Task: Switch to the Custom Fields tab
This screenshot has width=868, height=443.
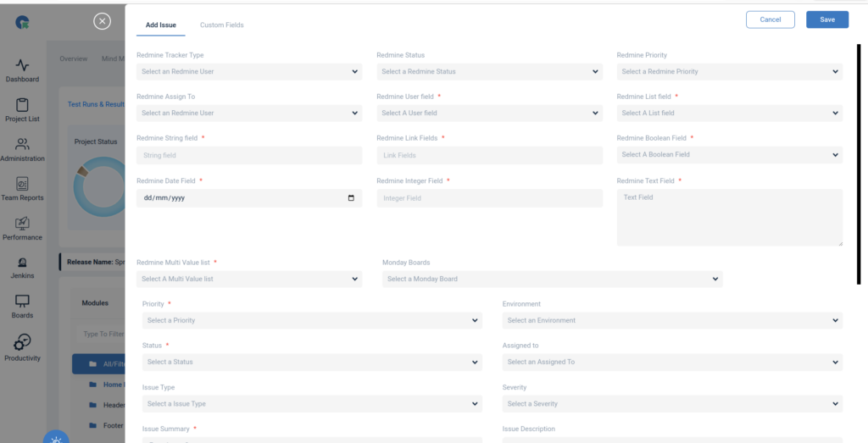Action: pos(221,25)
